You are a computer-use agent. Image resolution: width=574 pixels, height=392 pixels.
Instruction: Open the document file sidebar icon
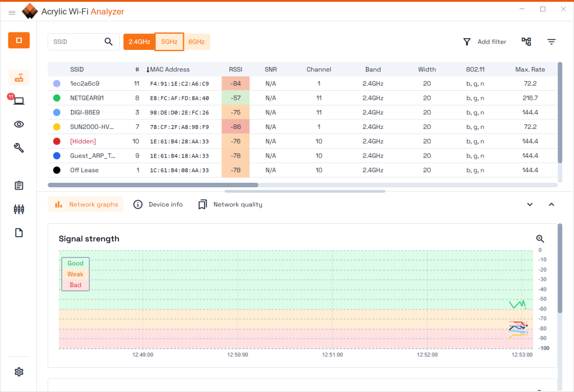tap(19, 233)
